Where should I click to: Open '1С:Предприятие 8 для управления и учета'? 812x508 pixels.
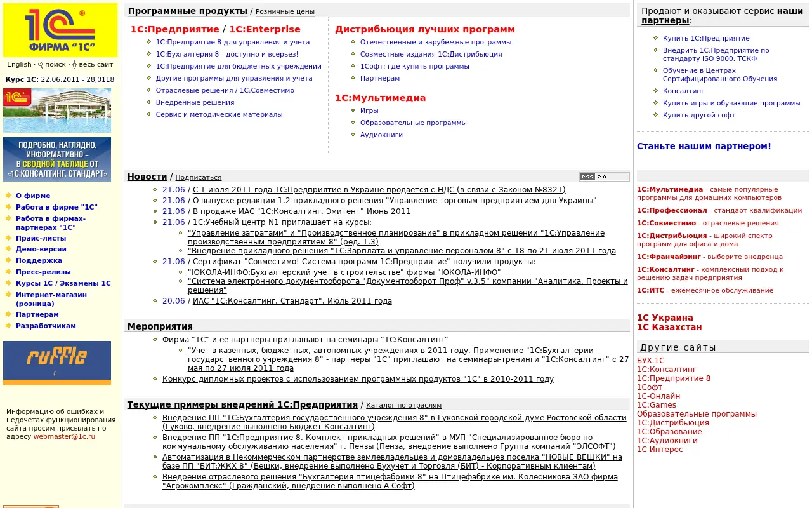tap(233, 42)
